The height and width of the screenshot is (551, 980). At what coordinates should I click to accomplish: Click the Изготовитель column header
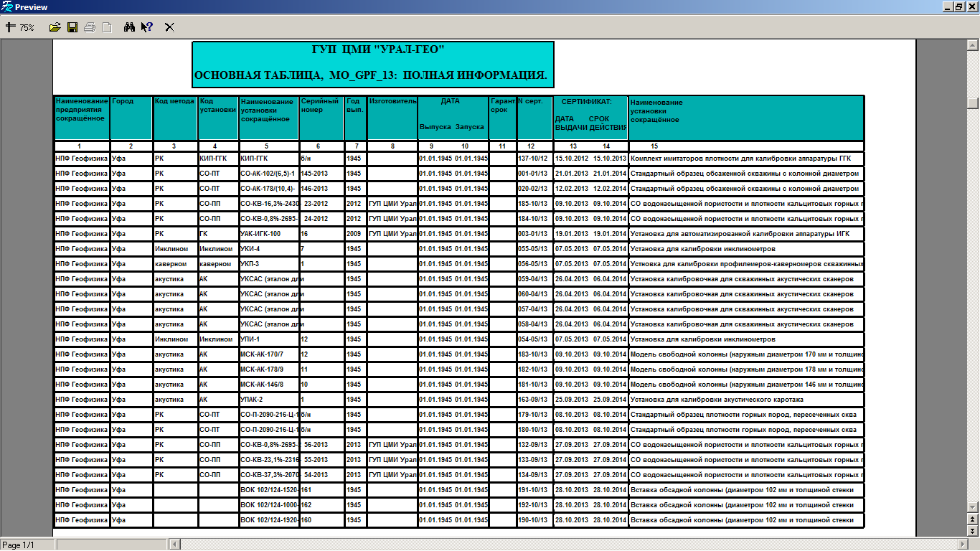click(392, 118)
